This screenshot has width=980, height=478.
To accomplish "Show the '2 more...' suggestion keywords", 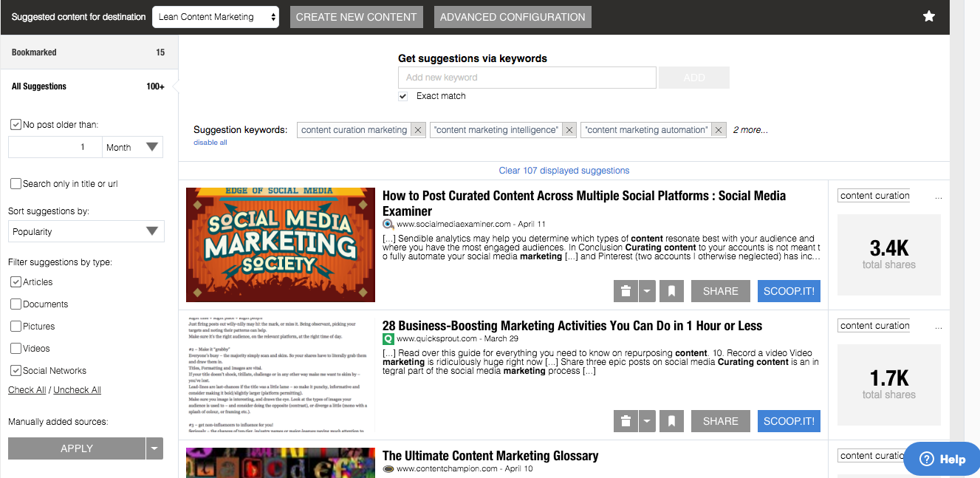I will (x=750, y=130).
